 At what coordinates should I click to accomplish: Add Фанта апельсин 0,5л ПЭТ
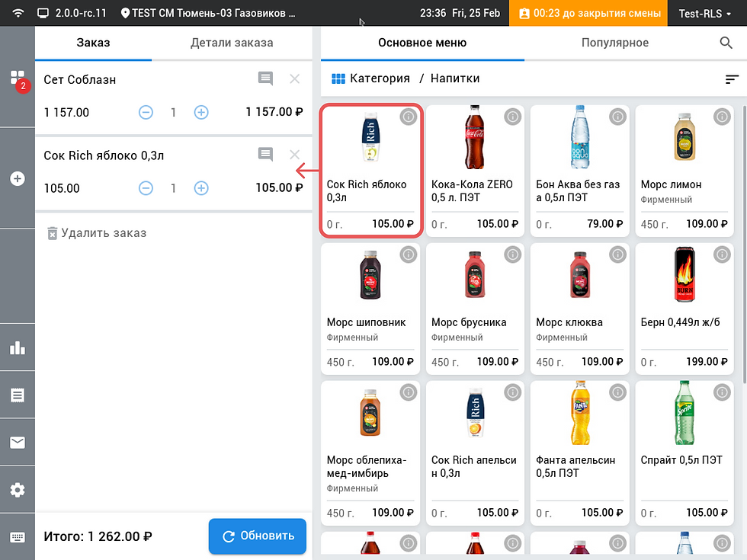tap(580, 453)
